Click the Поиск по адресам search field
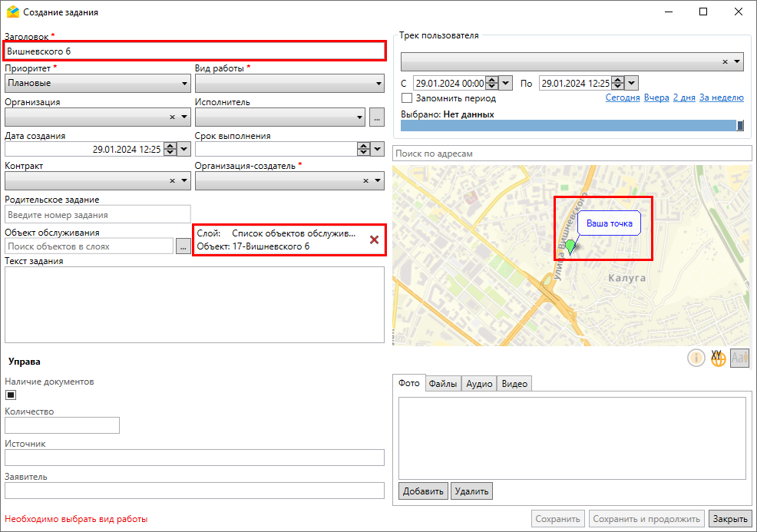 (x=571, y=154)
